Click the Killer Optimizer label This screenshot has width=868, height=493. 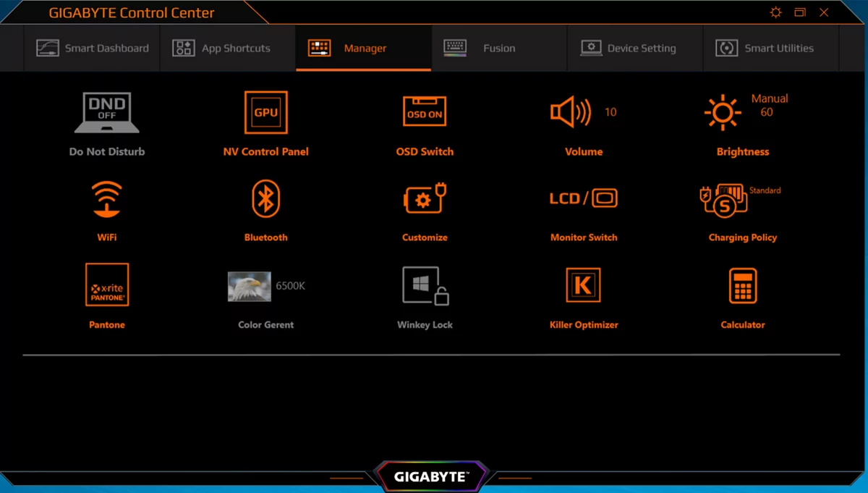(x=584, y=325)
